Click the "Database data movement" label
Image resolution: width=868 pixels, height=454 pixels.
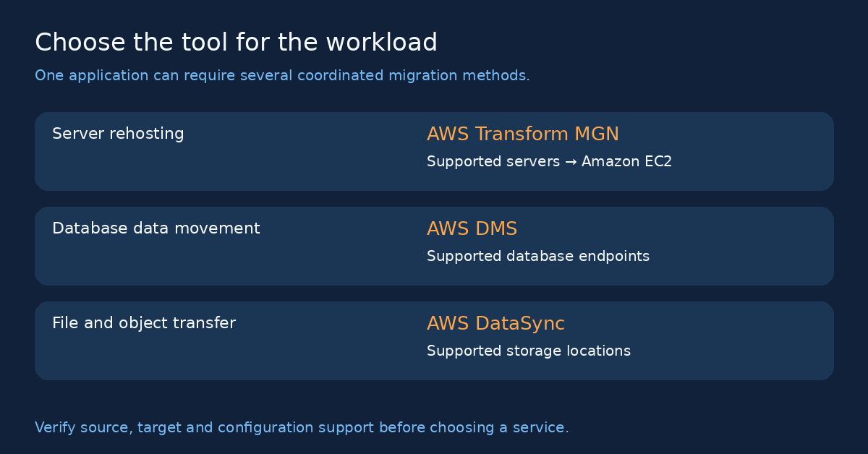pos(156,228)
